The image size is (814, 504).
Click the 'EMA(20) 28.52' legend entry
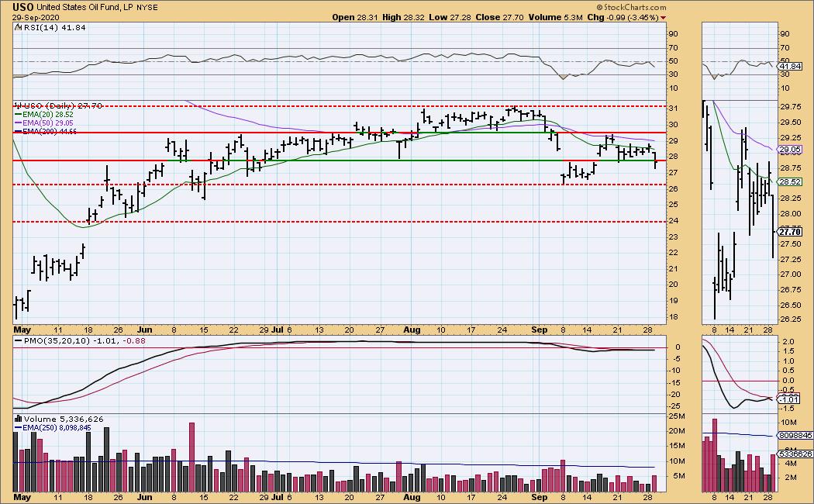pyautogui.click(x=44, y=114)
